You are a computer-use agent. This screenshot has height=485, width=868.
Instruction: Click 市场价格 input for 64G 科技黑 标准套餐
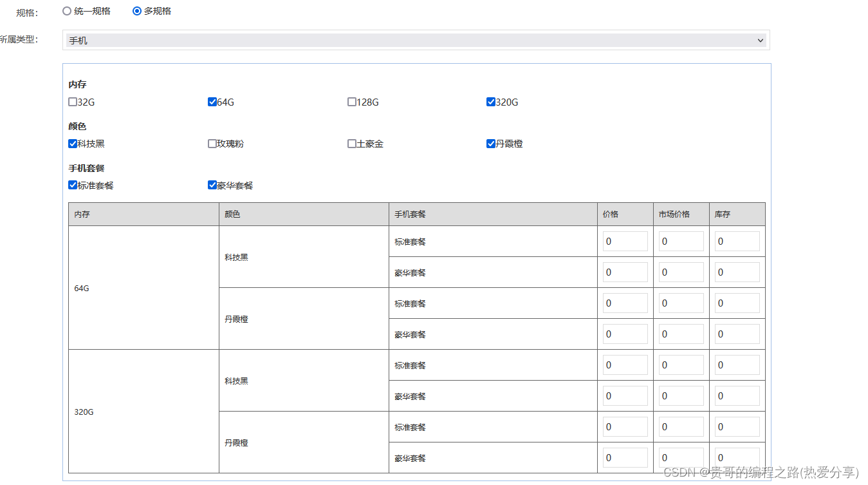pos(681,242)
